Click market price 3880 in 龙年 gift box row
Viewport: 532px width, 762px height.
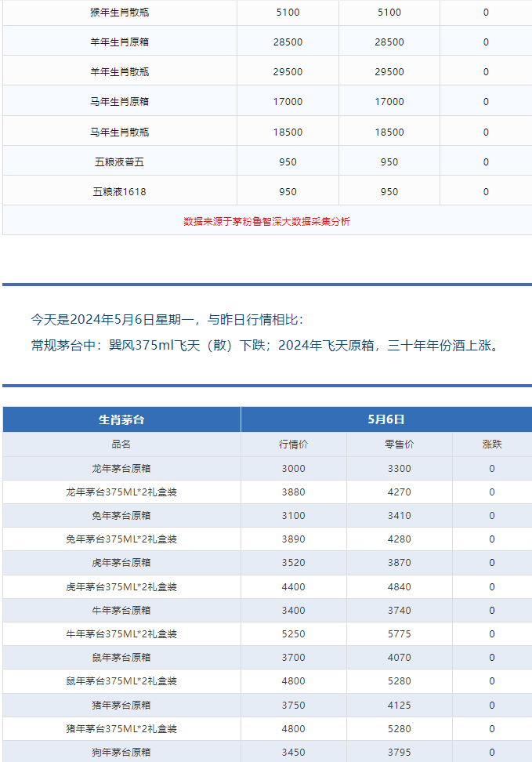(x=294, y=492)
